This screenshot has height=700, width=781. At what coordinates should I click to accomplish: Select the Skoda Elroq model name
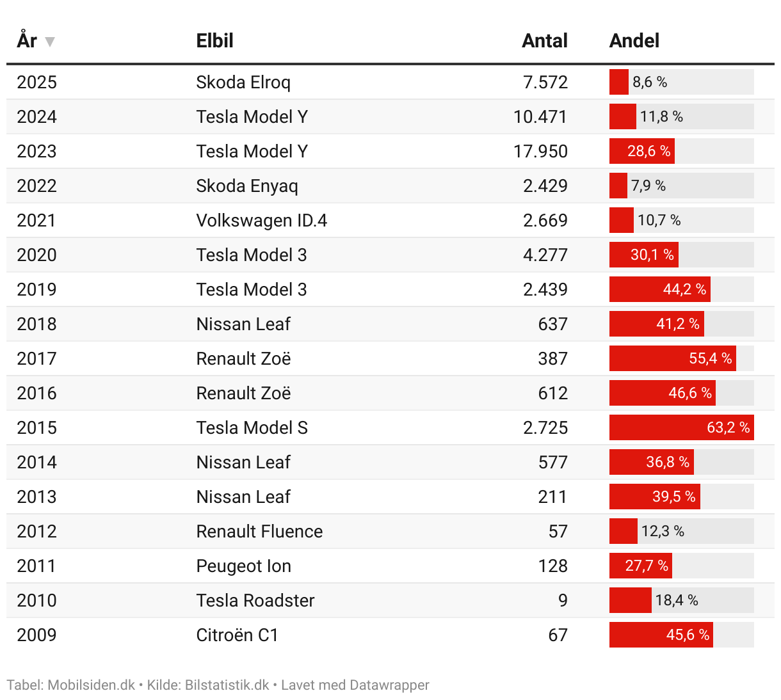243,83
